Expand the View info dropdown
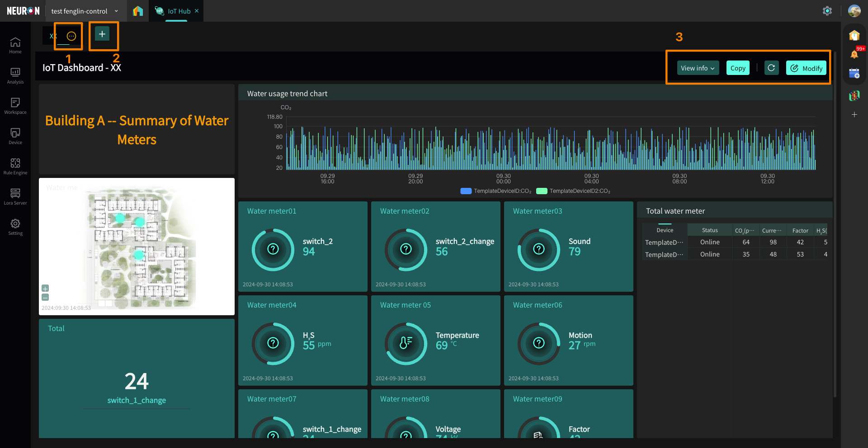 point(698,68)
